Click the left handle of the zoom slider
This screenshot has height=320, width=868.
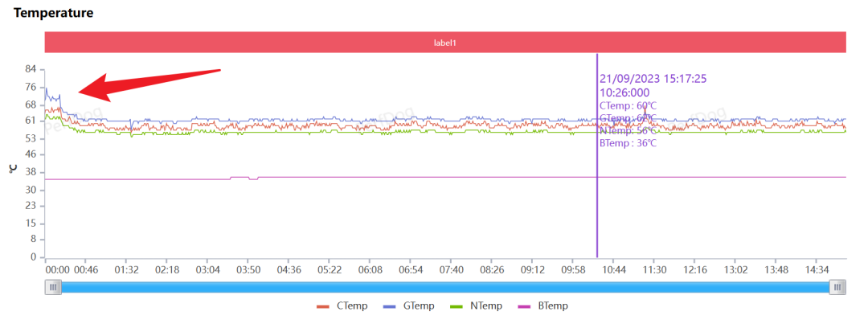coord(53,287)
